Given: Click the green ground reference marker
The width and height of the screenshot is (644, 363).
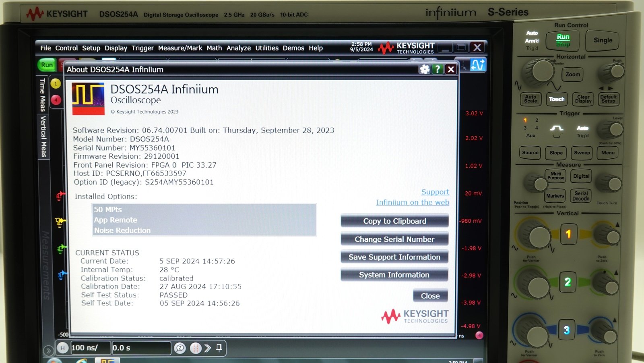Looking at the screenshot, I should click(61, 249).
